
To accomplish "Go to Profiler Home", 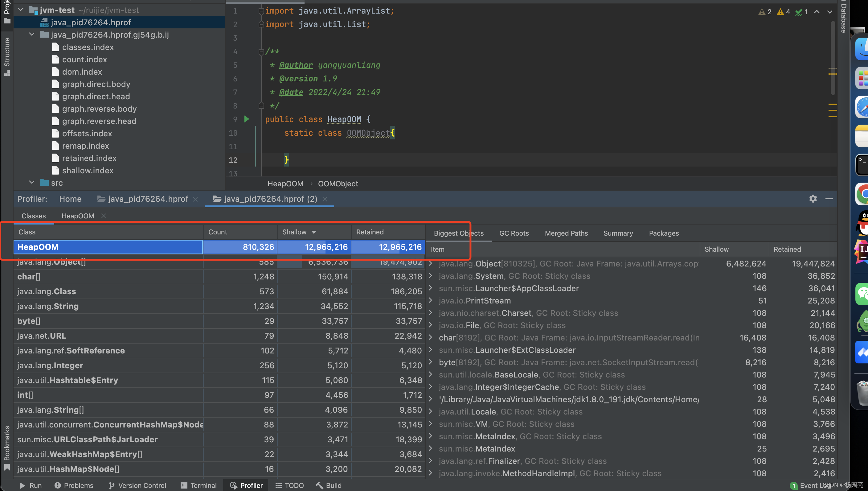I will point(70,199).
